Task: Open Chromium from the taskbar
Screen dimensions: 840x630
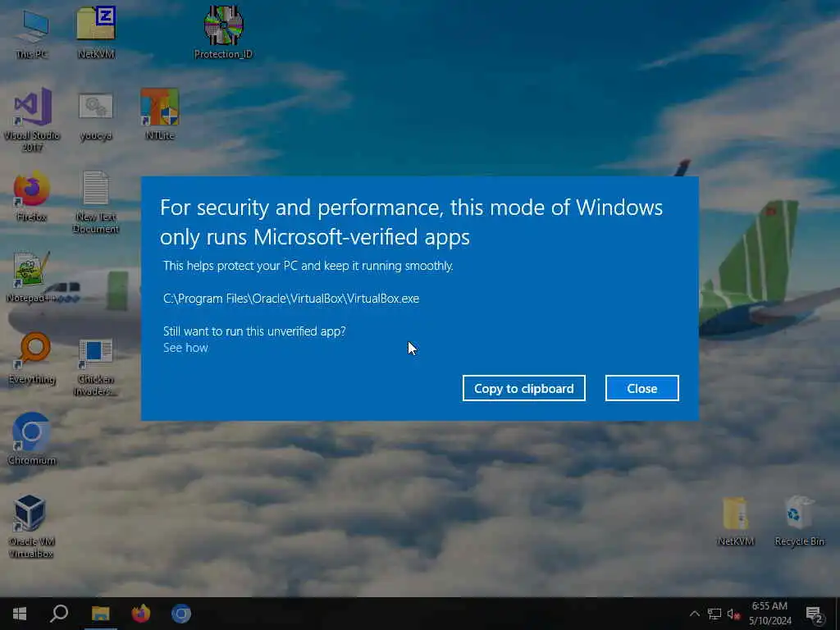Action: point(181,614)
